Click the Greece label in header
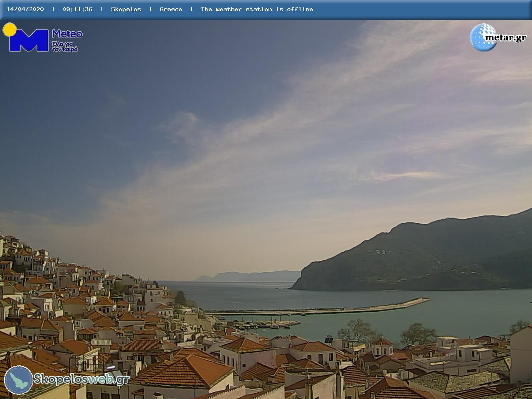This screenshot has width=532, height=399. click(x=171, y=9)
